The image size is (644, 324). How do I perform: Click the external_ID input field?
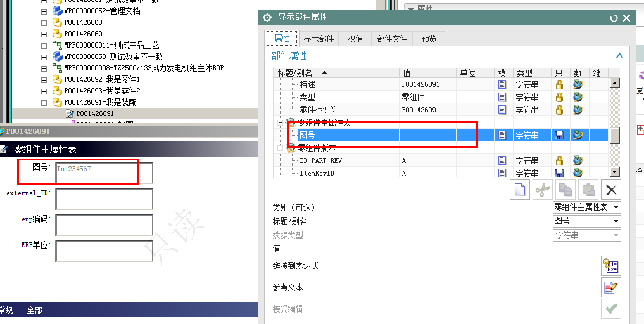[x=104, y=199]
